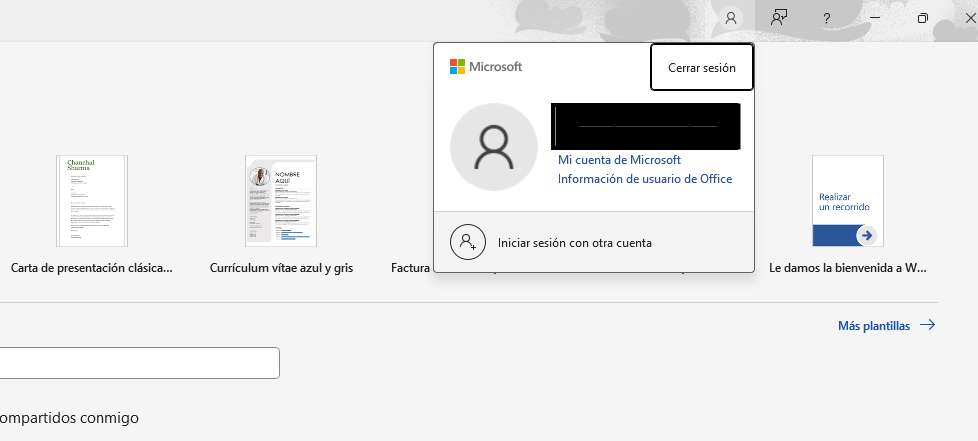Minimize the Word window
The width and height of the screenshot is (978, 441).
pyautogui.click(x=875, y=19)
